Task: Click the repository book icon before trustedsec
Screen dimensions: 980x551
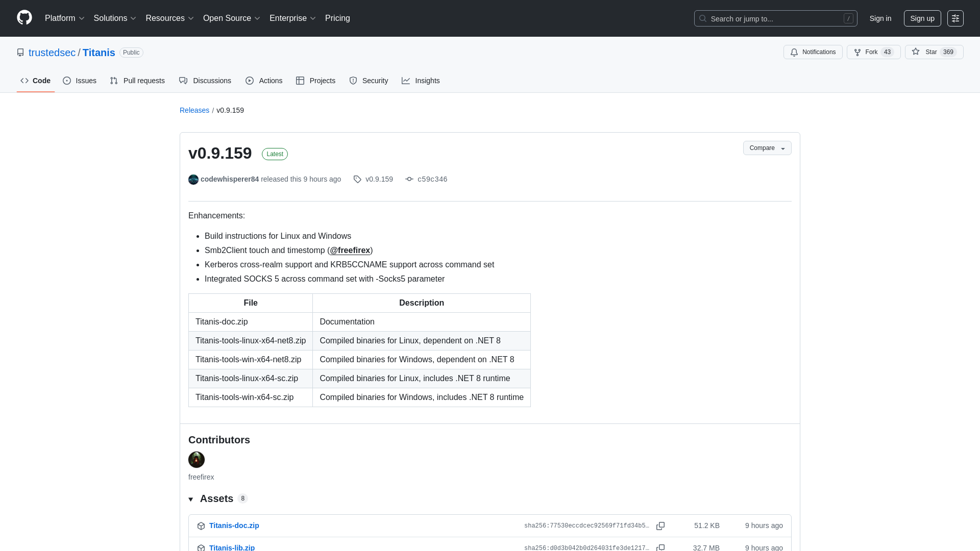Action: coord(20,52)
